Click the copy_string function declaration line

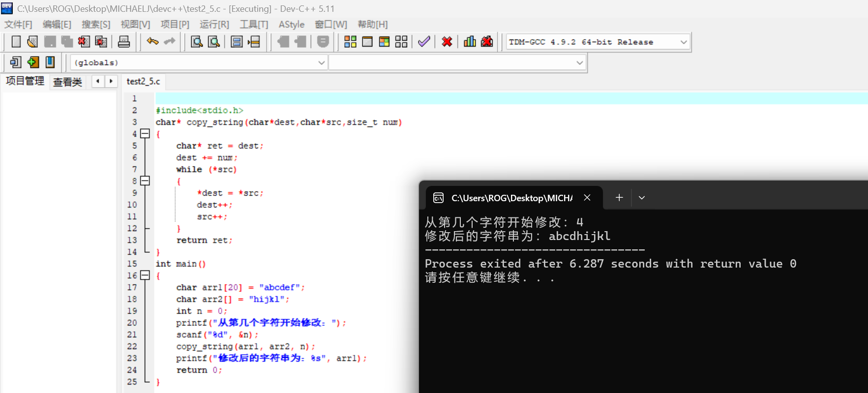(279, 122)
